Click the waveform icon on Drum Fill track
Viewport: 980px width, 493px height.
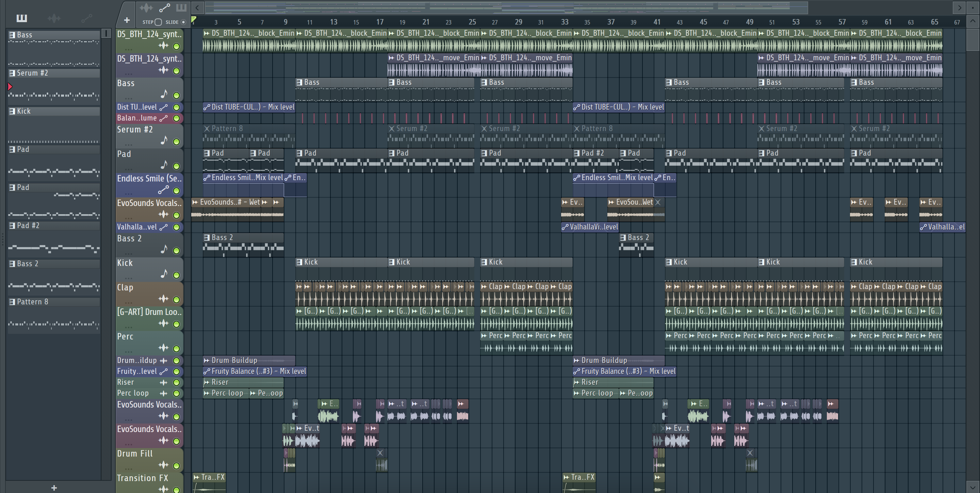(x=164, y=465)
